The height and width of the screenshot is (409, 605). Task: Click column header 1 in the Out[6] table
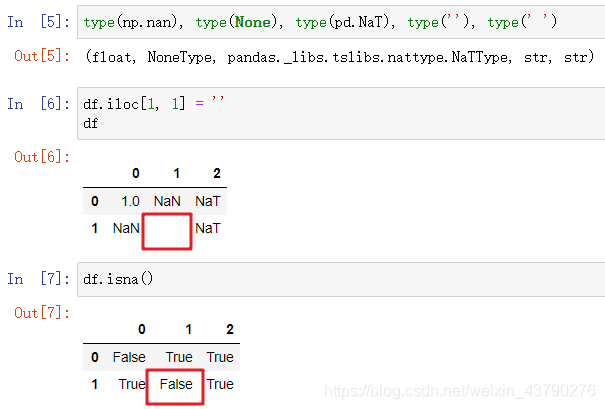click(176, 174)
